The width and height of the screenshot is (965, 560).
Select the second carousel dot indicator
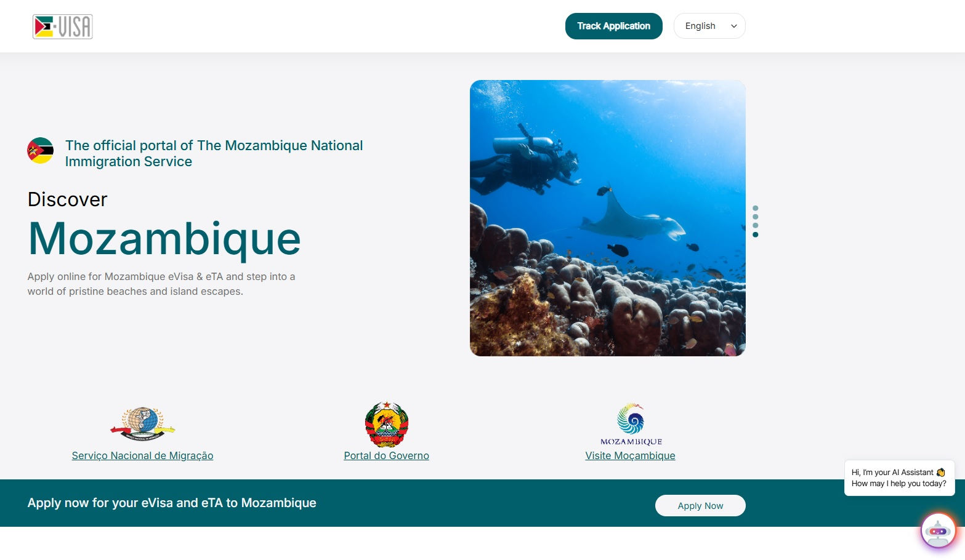coord(756,217)
